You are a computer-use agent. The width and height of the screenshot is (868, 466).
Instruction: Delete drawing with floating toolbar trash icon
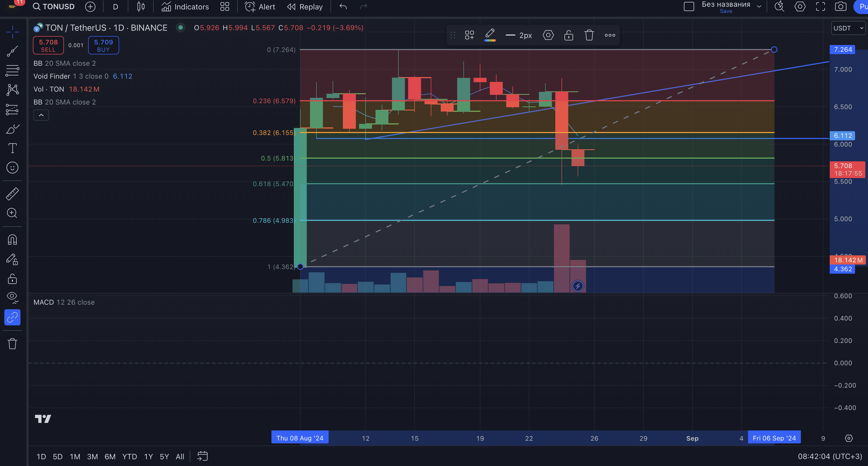589,35
